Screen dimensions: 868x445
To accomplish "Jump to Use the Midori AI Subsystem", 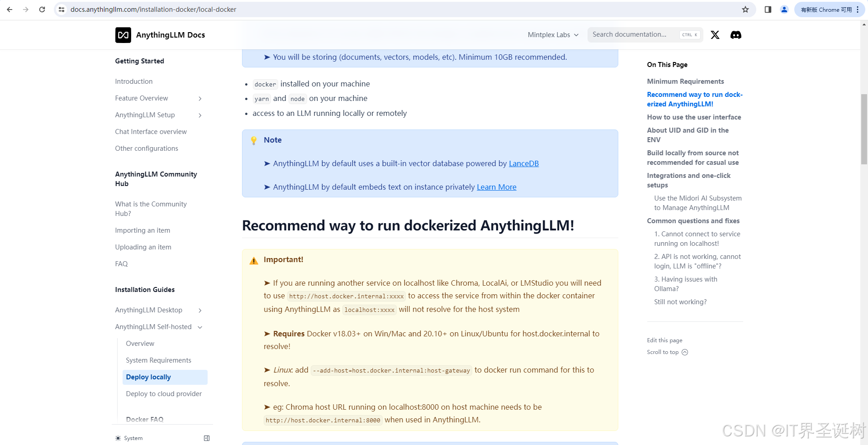I will click(698, 203).
